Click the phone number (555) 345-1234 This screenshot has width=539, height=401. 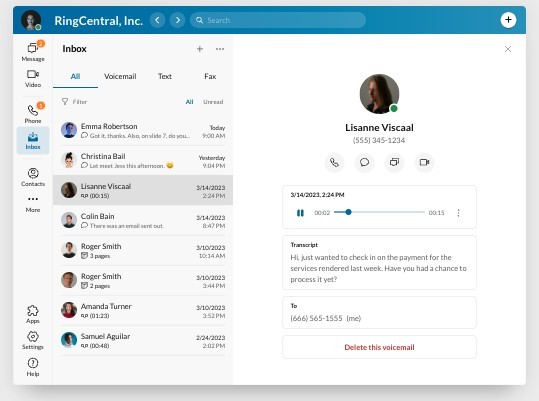[x=379, y=140]
